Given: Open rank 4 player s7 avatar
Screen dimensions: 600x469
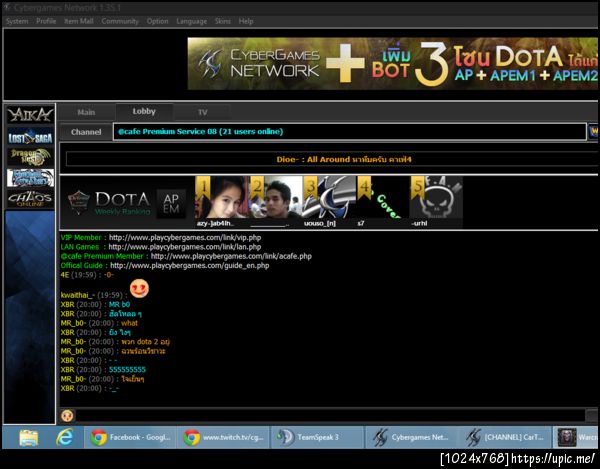Looking at the screenshot, I should pos(383,197).
